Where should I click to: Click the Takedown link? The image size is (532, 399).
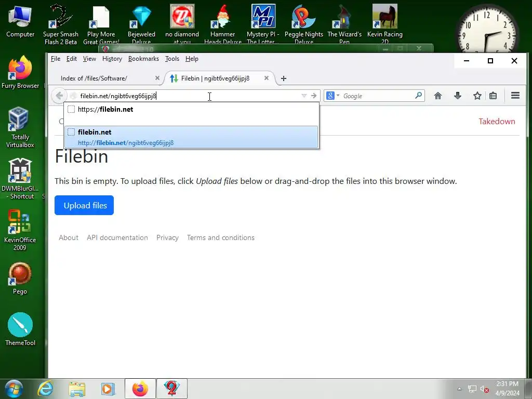[x=497, y=122]
